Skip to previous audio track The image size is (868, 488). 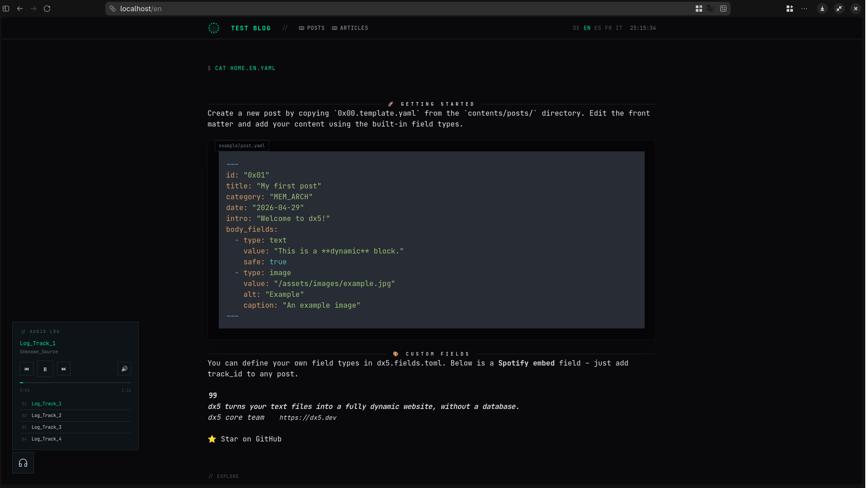pyautogui.click(x=27, y=369)
